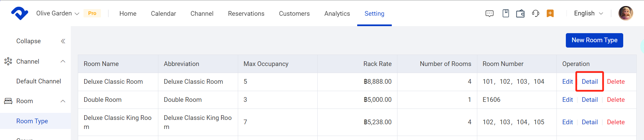Open the messages chat bubble icon
644x140 pixels.
(489, 13)
